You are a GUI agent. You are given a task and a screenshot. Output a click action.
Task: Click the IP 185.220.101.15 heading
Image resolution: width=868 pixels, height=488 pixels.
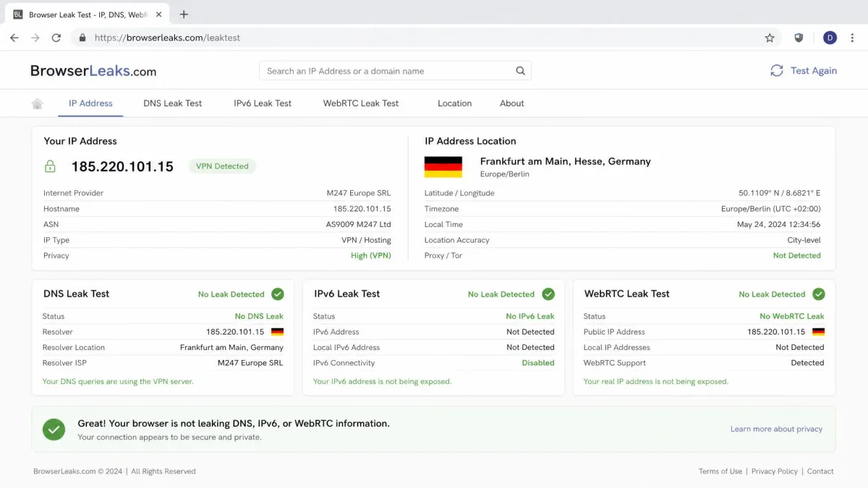(122, 167)
